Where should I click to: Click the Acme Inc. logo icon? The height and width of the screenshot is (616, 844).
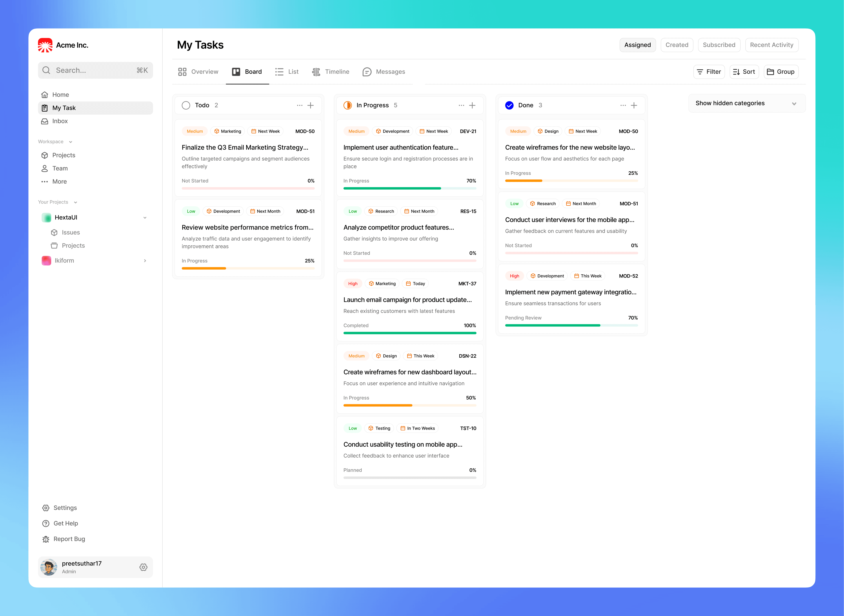pyautogui.click(x=45, y=45)
